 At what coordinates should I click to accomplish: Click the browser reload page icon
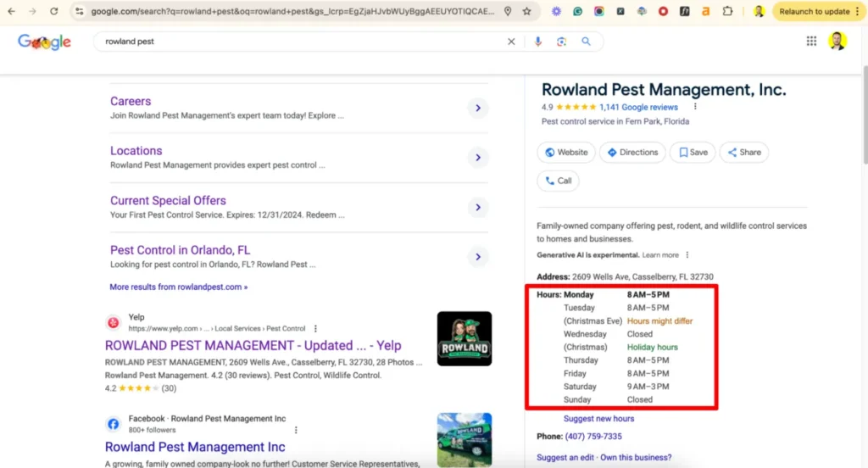53,12
